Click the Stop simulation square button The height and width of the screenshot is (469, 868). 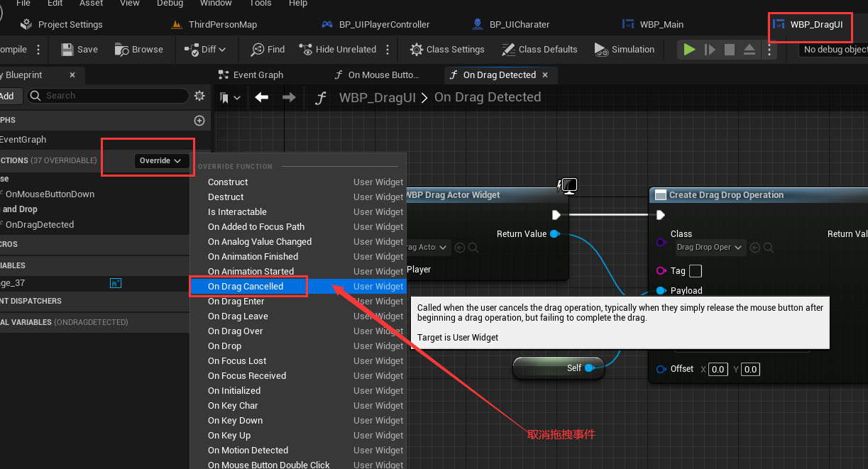(x=730, y=50)
